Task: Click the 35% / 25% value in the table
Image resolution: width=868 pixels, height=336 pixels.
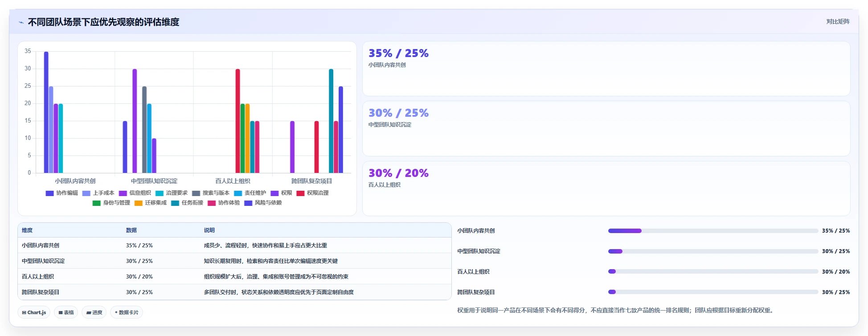Action: [139, 246]
